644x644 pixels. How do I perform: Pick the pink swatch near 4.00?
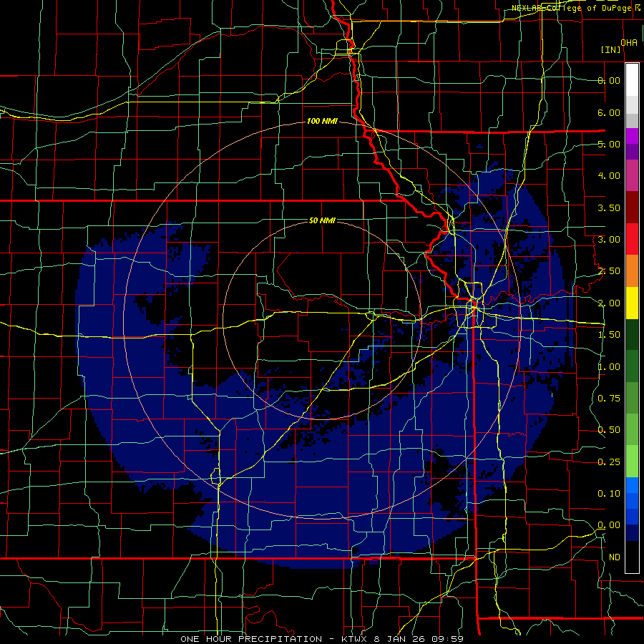(632, 176)
